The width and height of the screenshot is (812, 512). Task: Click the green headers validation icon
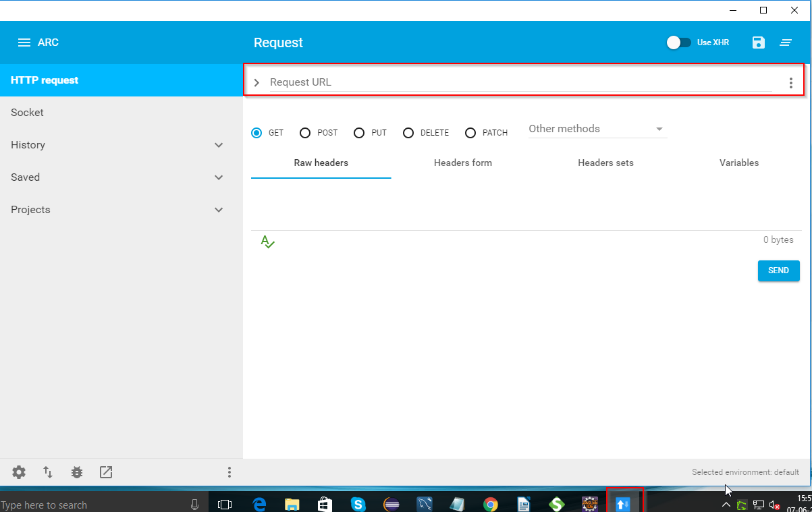(267, 241)
